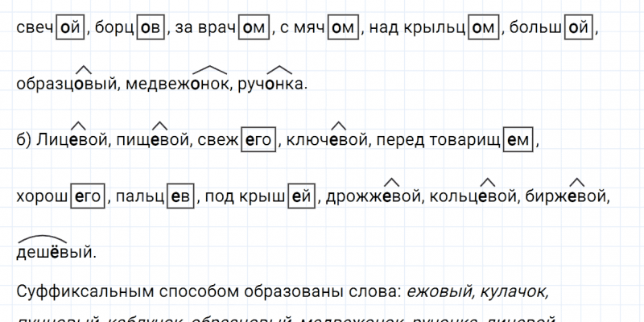Click the word «Лицевой» after «б)»
The width and height of the screenshot is (644, 322).
[x=68, y=141]
